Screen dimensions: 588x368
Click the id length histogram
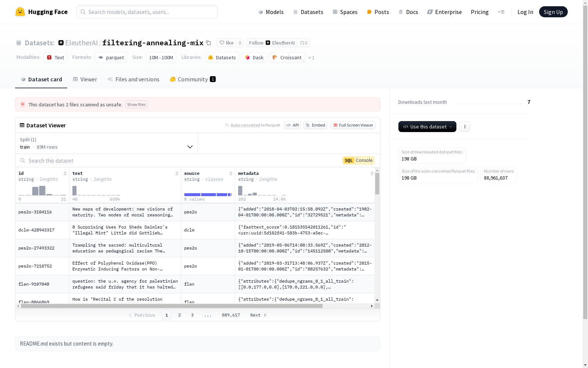click(x=42, y=191)
